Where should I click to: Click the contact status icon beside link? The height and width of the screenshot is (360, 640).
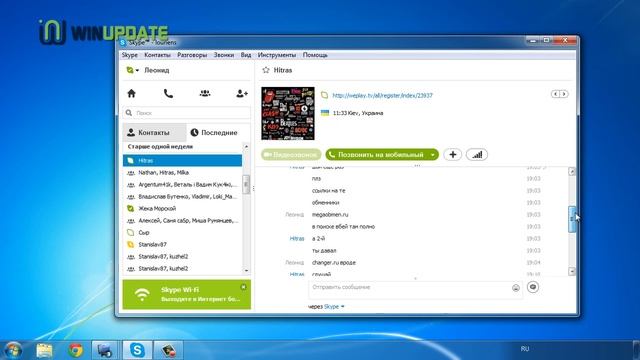324,95
